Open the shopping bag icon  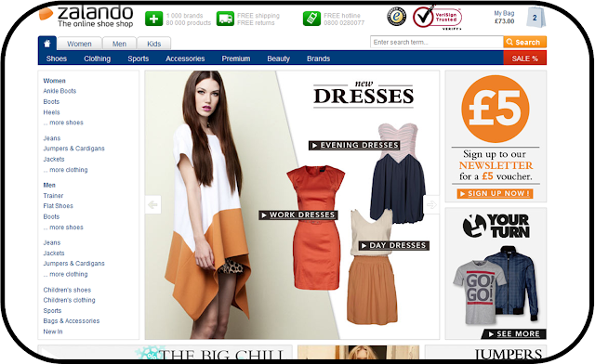click(535, 18)
